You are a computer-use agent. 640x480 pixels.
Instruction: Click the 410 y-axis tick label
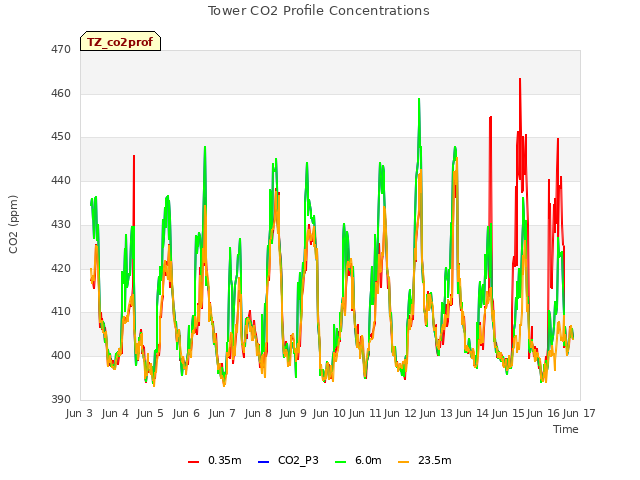click(x=61, y=312)
